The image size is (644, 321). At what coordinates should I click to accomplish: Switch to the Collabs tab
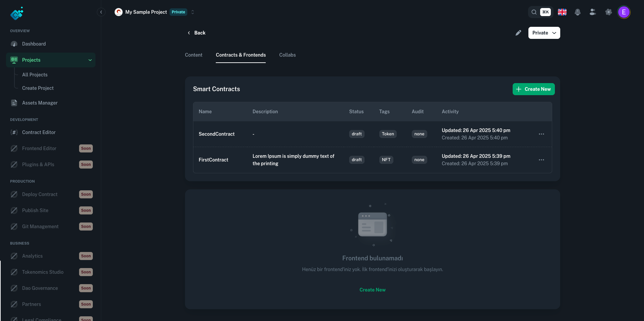point(287,55)
